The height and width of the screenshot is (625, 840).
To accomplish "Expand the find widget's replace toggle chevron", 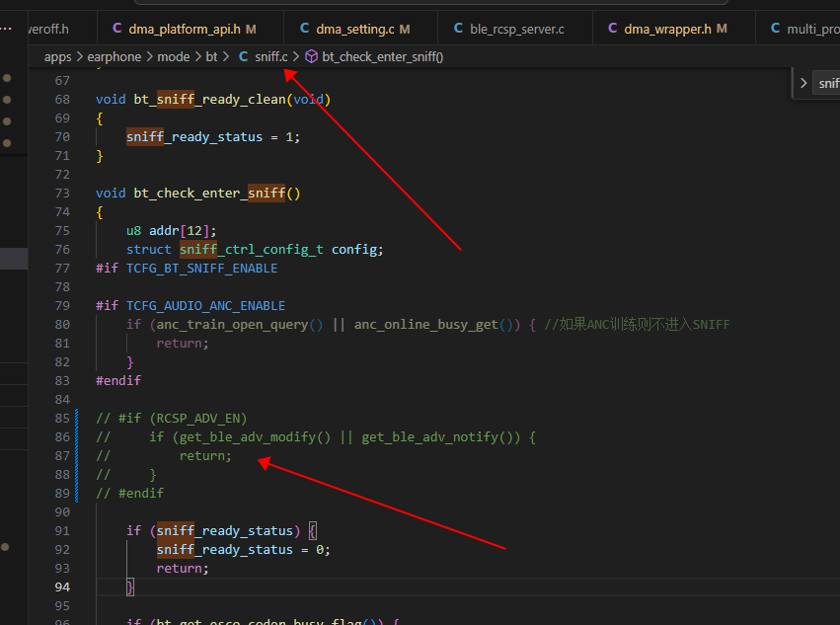I will [x=803, y=83].
